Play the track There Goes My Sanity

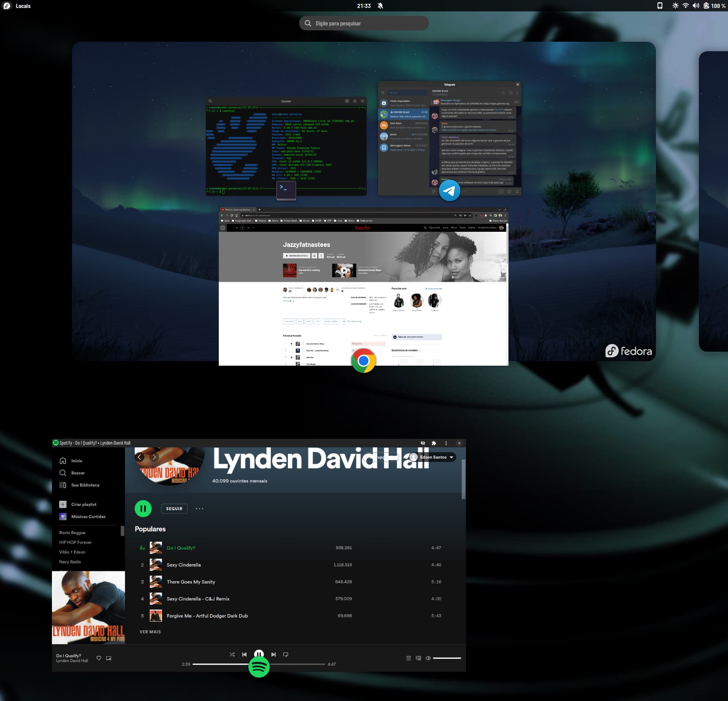291,582
